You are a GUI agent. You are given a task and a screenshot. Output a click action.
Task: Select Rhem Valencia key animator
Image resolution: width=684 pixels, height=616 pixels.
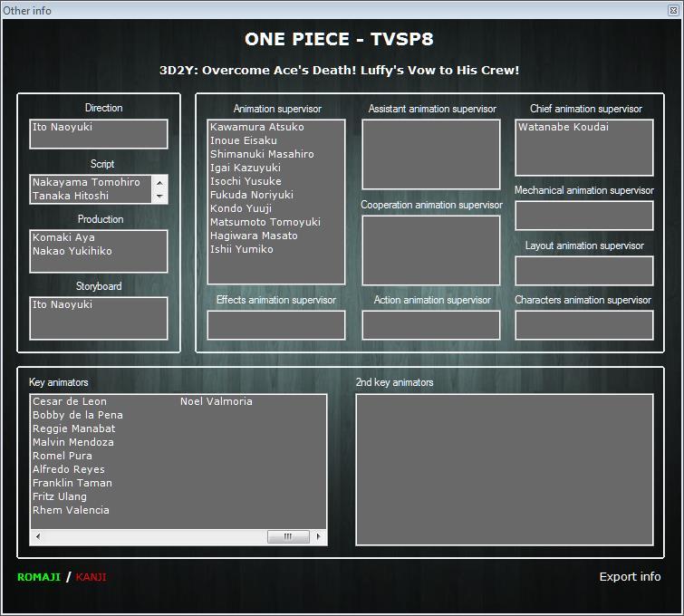(x=71, y=510)
